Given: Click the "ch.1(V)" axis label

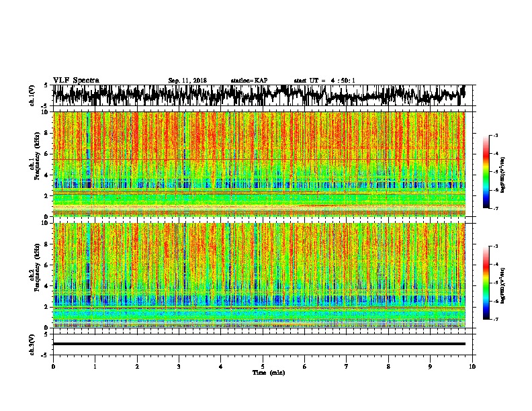Looking at the screenshot, I should pos(32,95).
